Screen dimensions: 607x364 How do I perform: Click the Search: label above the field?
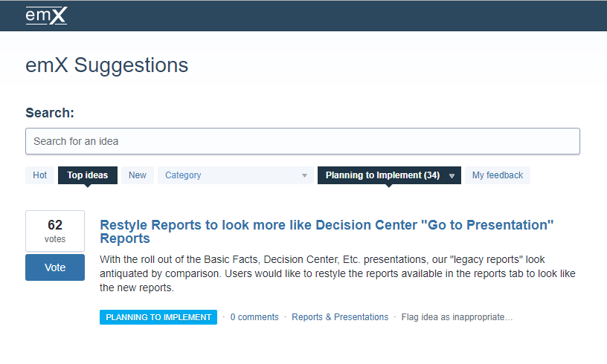click(50, 113)
